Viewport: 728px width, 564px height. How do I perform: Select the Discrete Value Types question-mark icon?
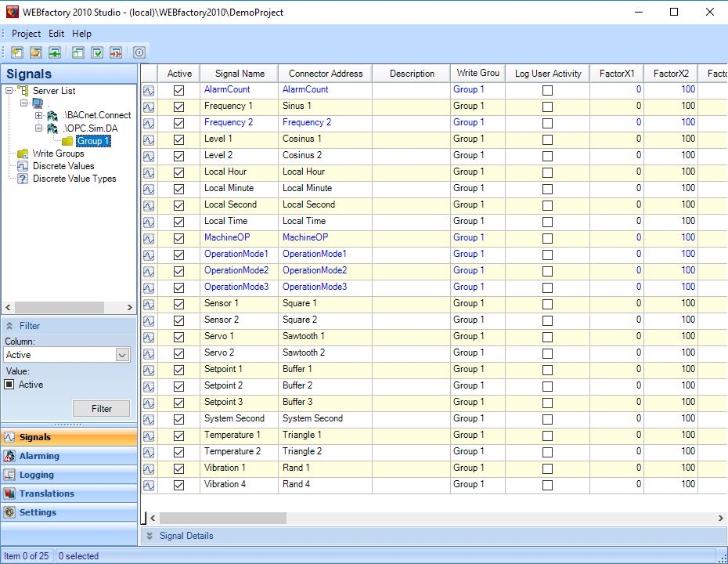[x=23, y=179]
